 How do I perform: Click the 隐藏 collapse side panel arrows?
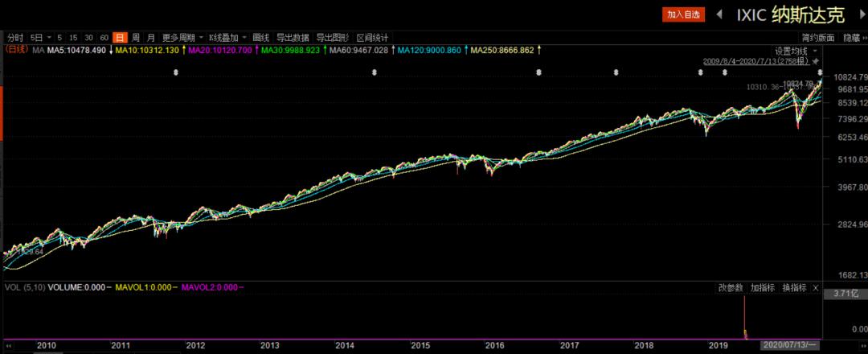click(x=862, y=38)
